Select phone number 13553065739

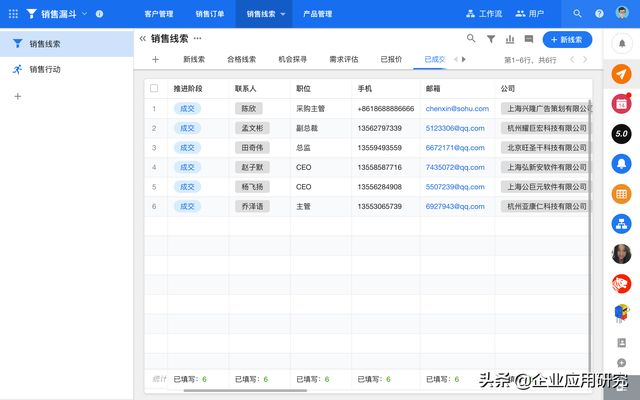point(380,207)
